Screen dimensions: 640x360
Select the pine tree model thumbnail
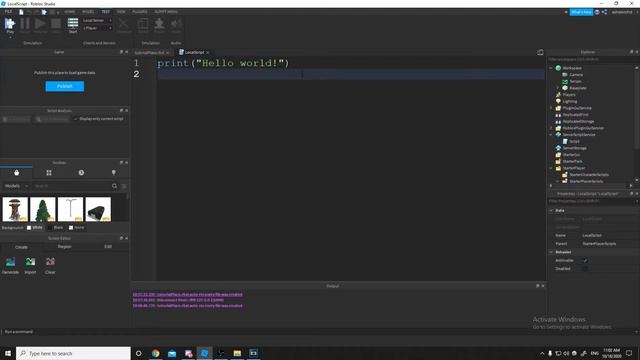point(43,209)
